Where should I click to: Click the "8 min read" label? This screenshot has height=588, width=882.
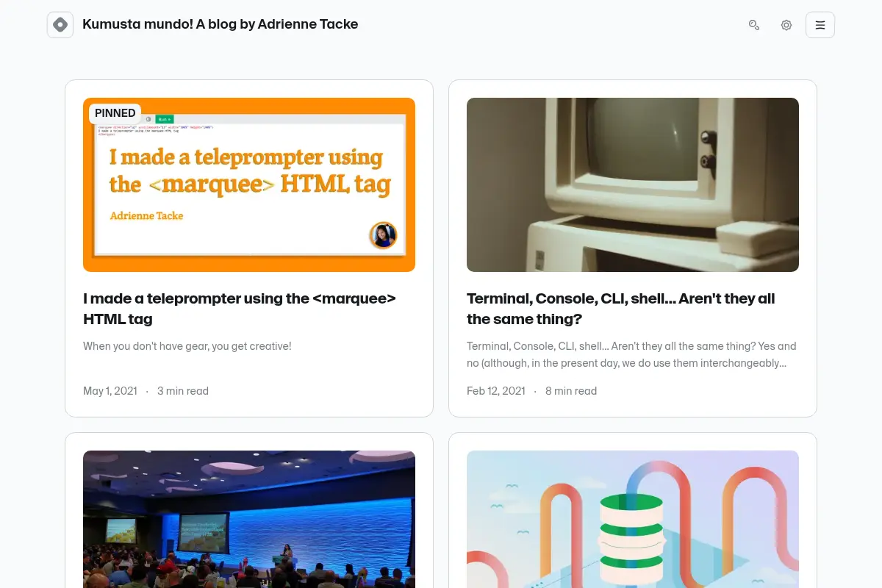pos(571,391)
